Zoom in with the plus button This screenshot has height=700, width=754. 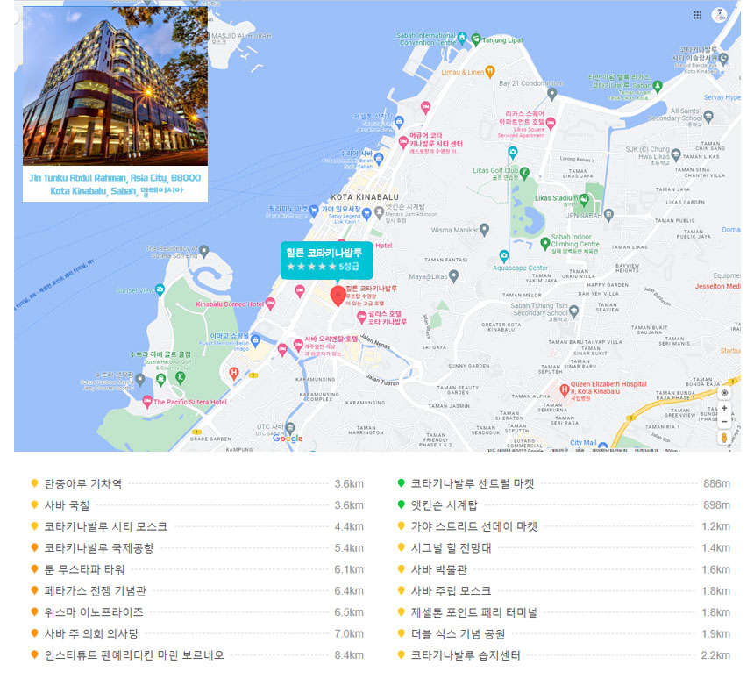[724, 409]
